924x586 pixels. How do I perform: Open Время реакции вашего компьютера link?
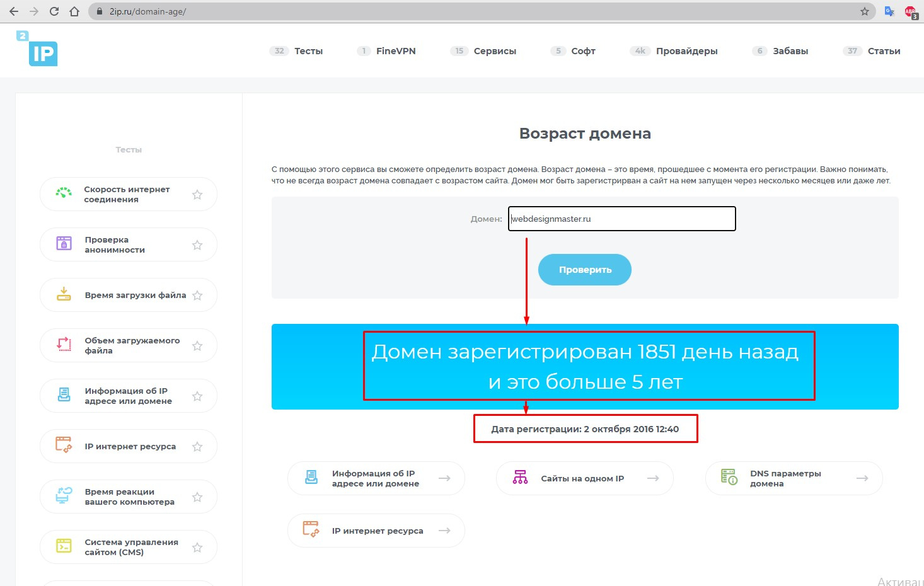click(x=130, y=497)
